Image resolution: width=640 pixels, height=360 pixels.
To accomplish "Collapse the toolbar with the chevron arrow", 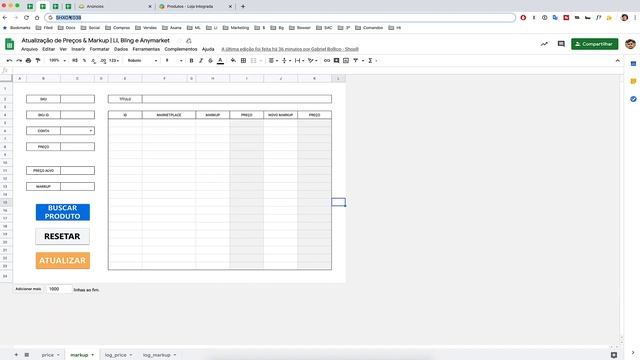I will point(618,60).
